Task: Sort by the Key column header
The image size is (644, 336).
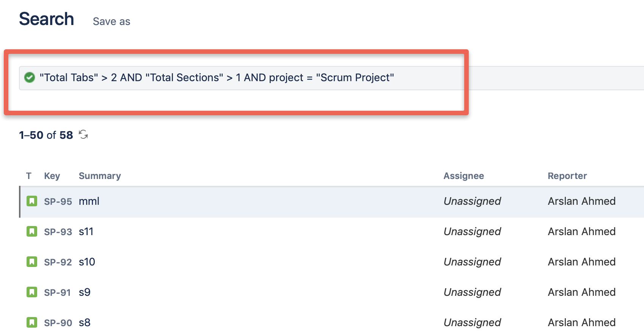Action: click(x=52, y=176)
